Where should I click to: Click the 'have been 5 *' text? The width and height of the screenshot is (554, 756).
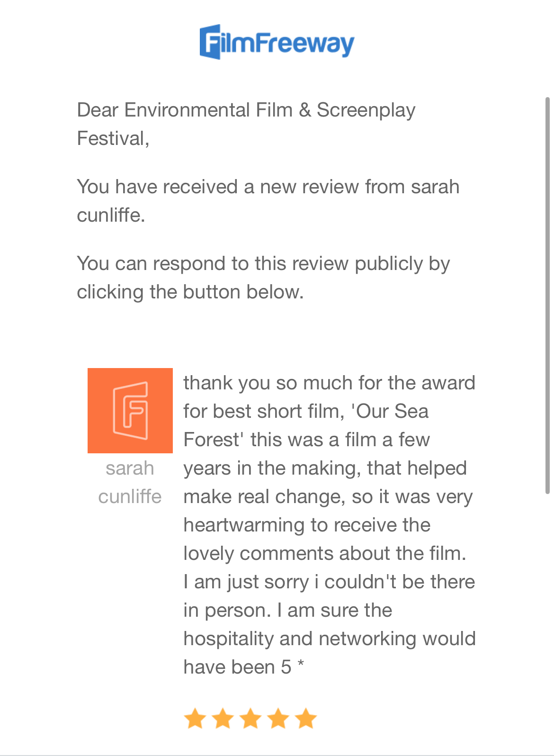[243, 667]
